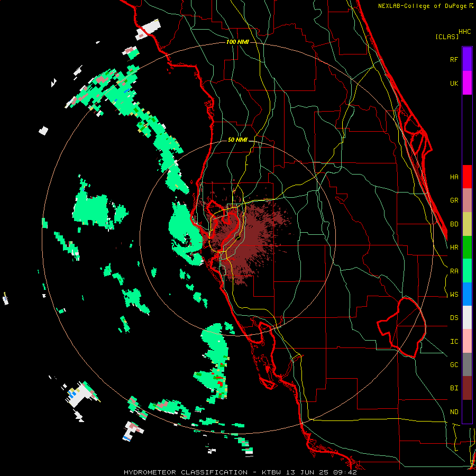The height and width of the screenshot is (476, 476).
Task: Click the '100 NMI' range ring label
Action: pyautogui.click(x=237, y=42)
